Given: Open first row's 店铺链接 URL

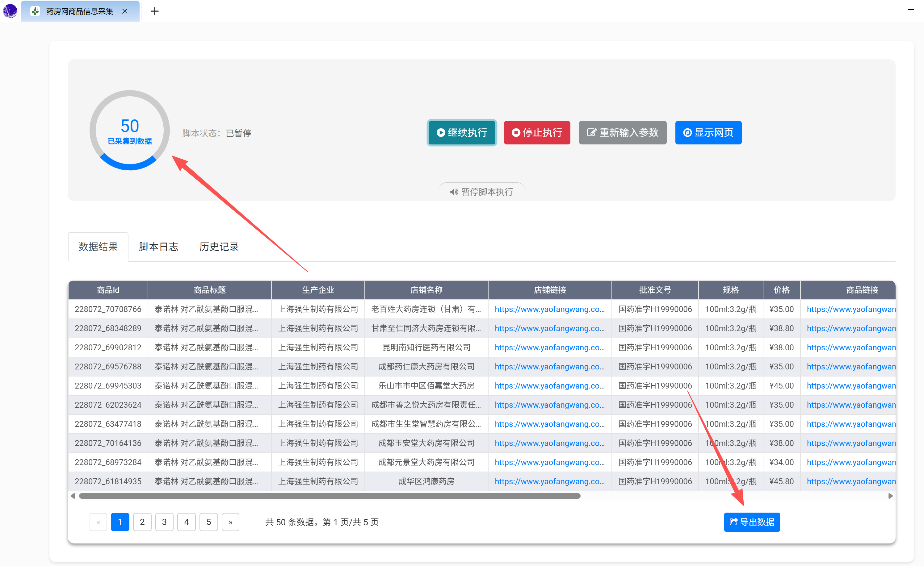Looking at the screenshot, I should pos(549,309).
